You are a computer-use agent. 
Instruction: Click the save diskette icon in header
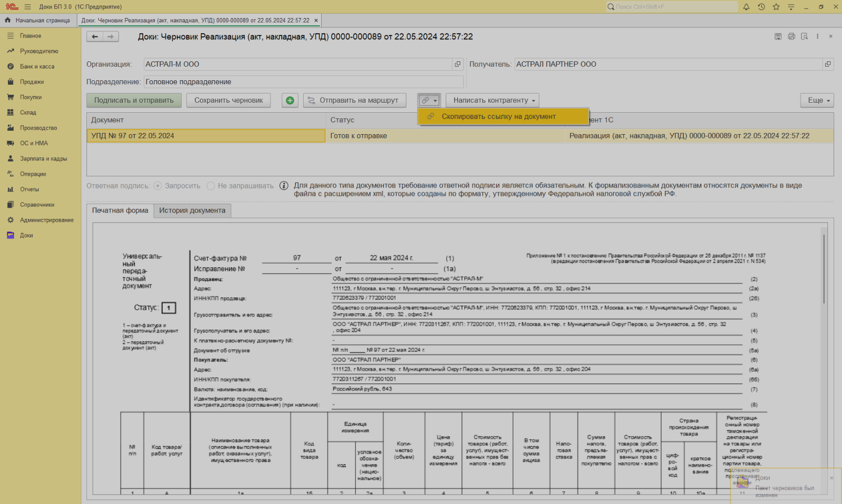pyautogui.click(x=778, y=36)
